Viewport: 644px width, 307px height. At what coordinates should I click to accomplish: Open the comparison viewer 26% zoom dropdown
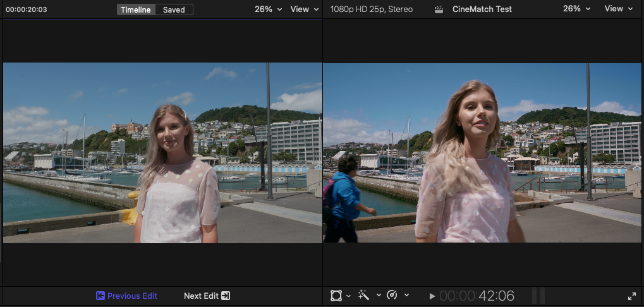[268, 9]
